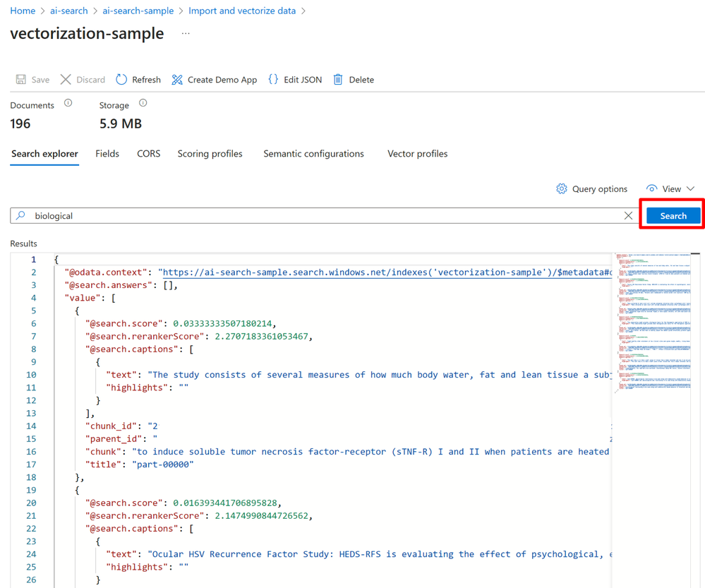This screenshot has height=588, width=705.
Task: Click the Delete label in toolbar
Action: point(361,80)
